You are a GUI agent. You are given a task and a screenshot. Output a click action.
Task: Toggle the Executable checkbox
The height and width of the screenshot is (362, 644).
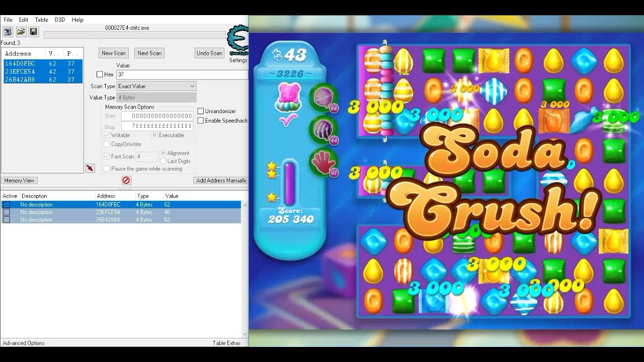[x=154, y=135]
